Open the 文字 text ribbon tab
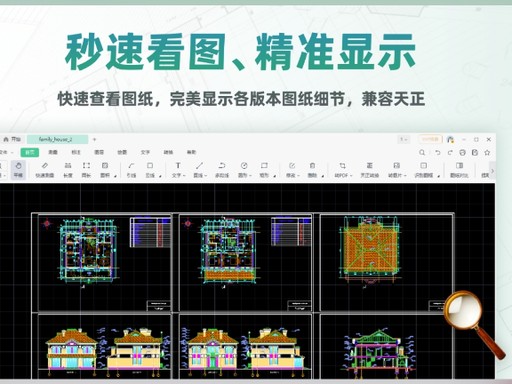 [145, 152]
